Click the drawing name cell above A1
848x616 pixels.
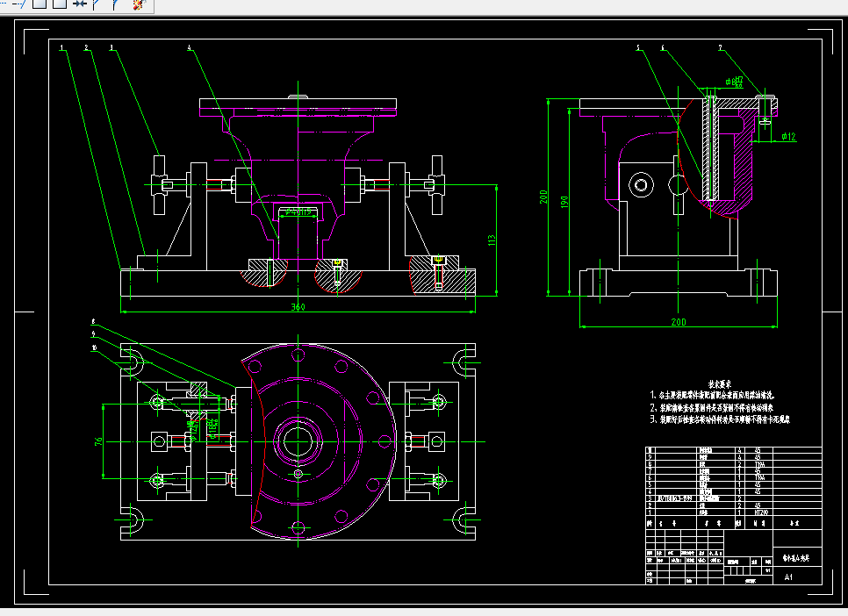796,558
